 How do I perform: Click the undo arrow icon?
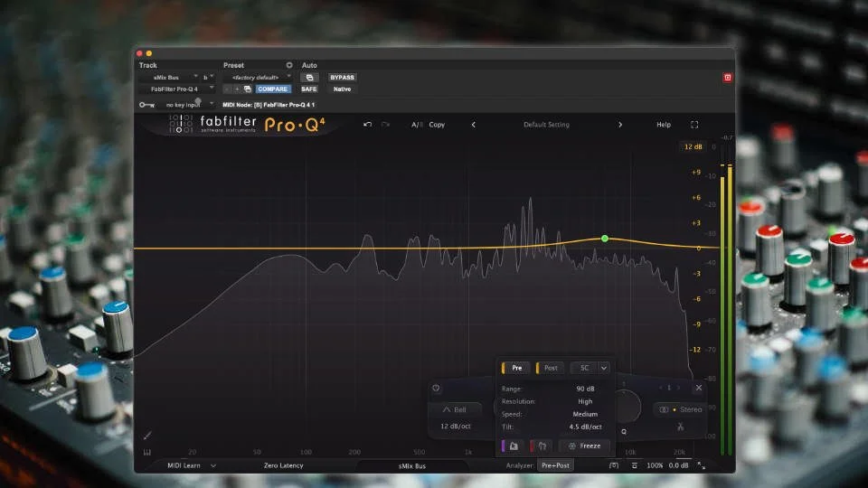(x=368, y=125)
